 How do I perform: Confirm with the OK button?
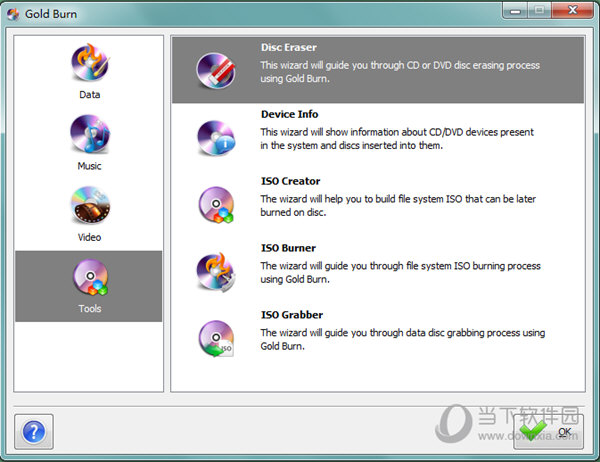[548, 431]
